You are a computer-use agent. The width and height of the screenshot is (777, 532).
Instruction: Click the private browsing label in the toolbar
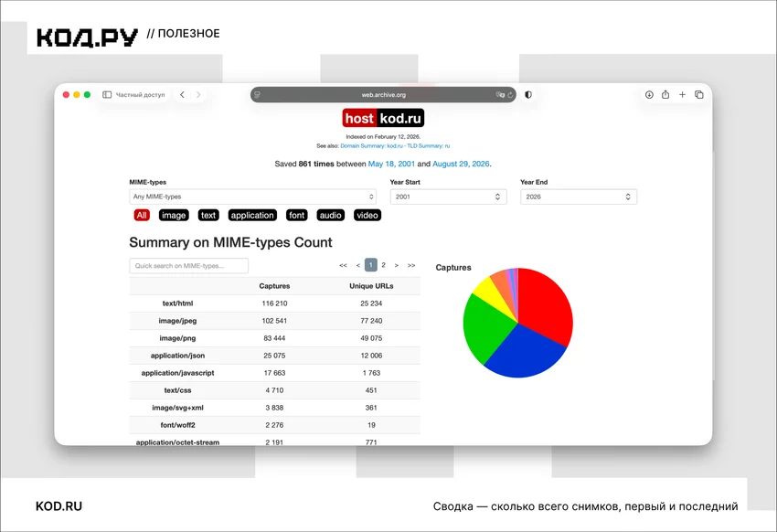[140, 95]
